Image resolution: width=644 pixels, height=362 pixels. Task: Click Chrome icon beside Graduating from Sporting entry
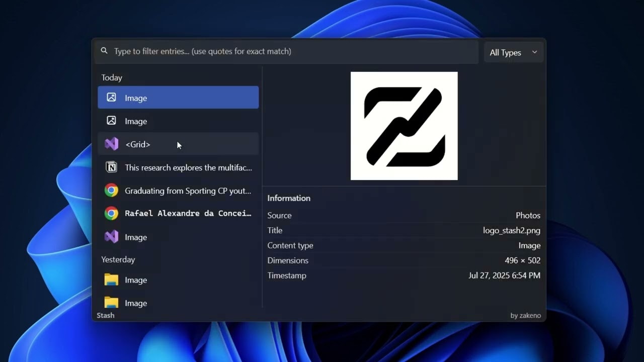(111, 190)
